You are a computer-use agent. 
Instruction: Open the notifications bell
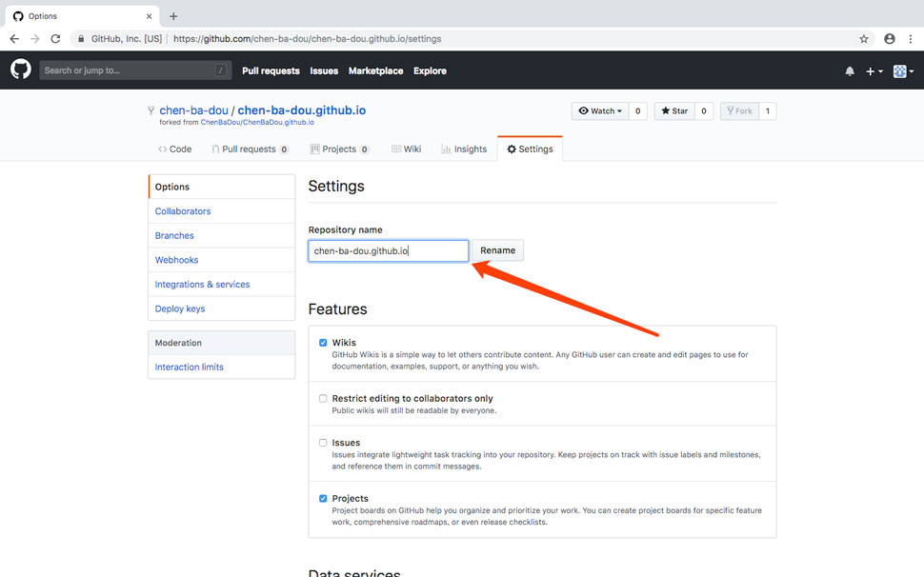pyautogui.click(x=849, y=71)
